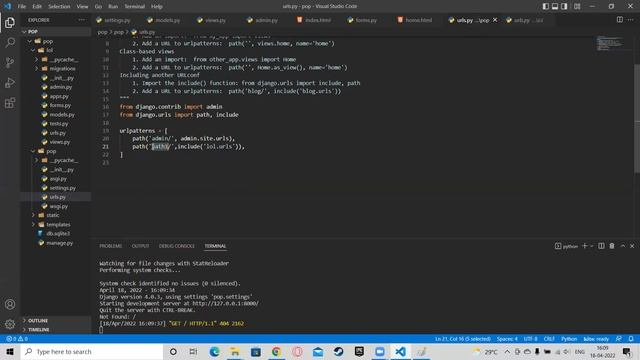Viewport: 640px width, 360px height.
Task: Open Help menu
Action: coord(157,7)
